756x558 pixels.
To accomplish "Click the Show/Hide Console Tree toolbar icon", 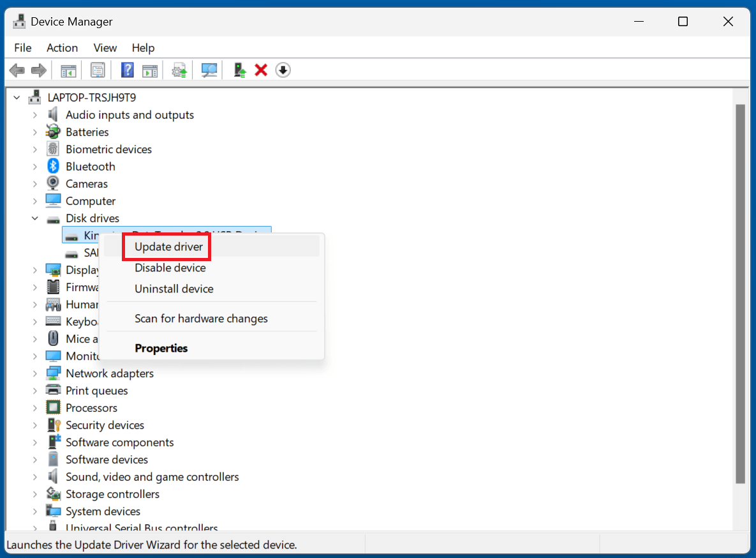I will tap(68, 70).
